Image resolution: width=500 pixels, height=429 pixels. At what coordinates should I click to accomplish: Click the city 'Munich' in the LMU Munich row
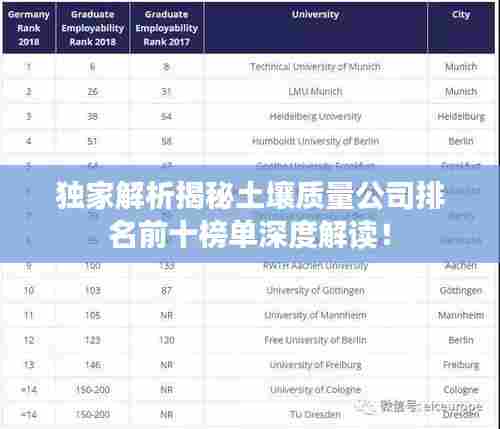coord(461,92)
